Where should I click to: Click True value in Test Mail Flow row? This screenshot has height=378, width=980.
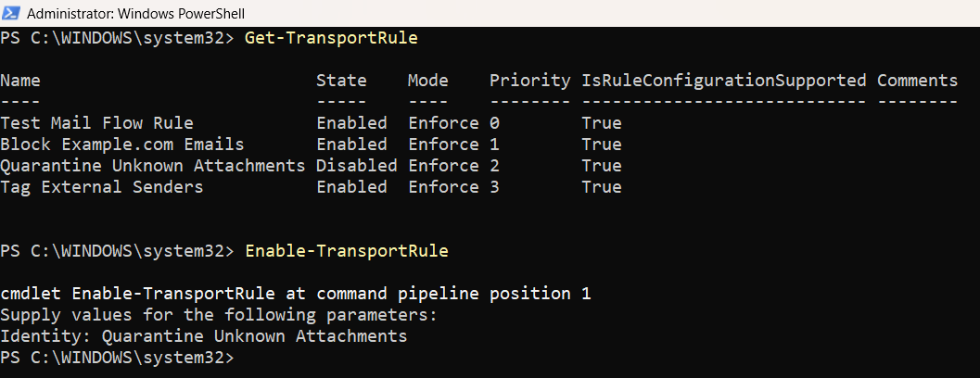[602, 123]
